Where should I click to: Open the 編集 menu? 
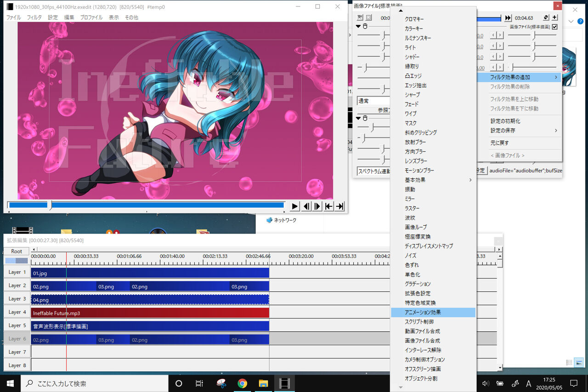pos(69,17)
